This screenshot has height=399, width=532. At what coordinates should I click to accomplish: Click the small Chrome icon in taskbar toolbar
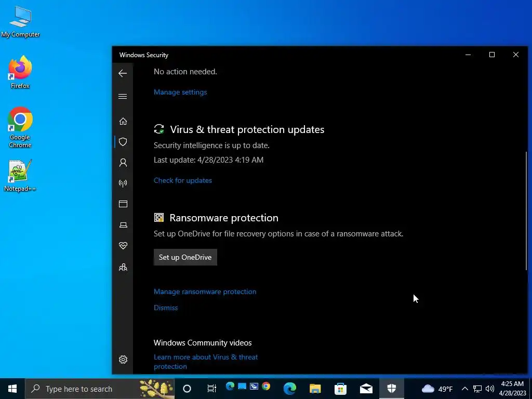266,386
